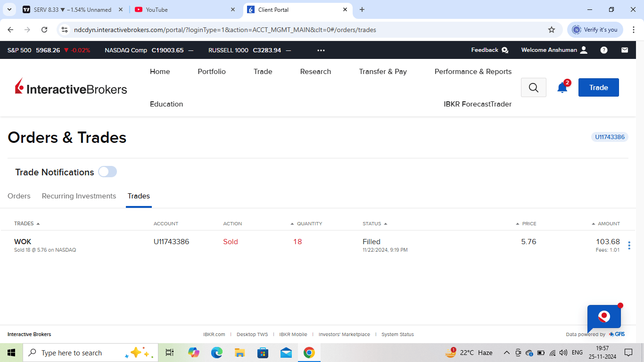The width and height of the screenshot is (644, 362).
Task: Reload the page with the refresh icon
Action: tap(44, 30)
